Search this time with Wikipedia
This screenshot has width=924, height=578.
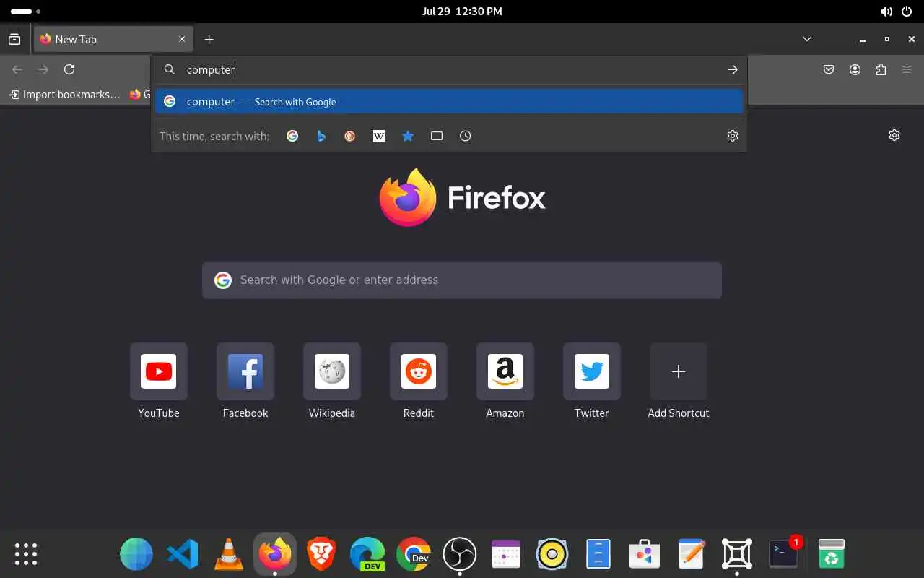coord(379,136)
